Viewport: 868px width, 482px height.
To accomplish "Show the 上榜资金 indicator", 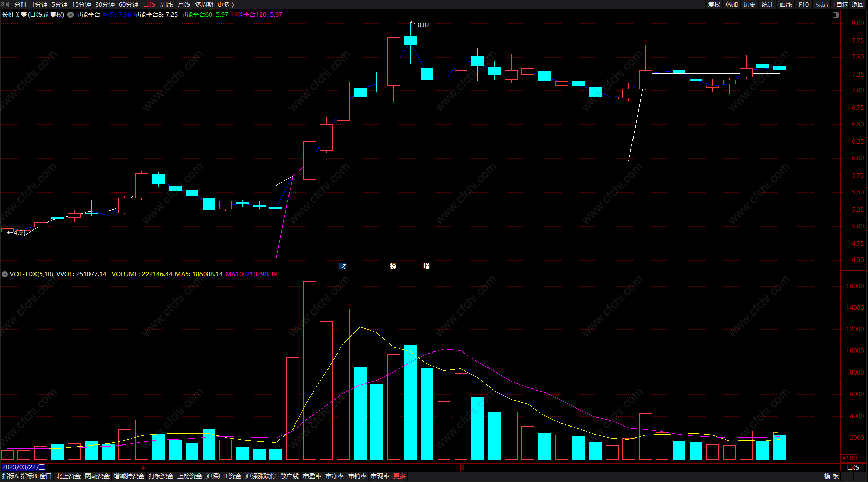I will (190, 476).
